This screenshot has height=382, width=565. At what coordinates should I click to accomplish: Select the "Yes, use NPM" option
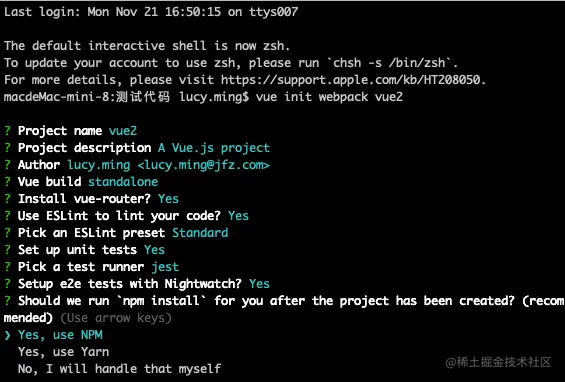(x=60, y=335)
